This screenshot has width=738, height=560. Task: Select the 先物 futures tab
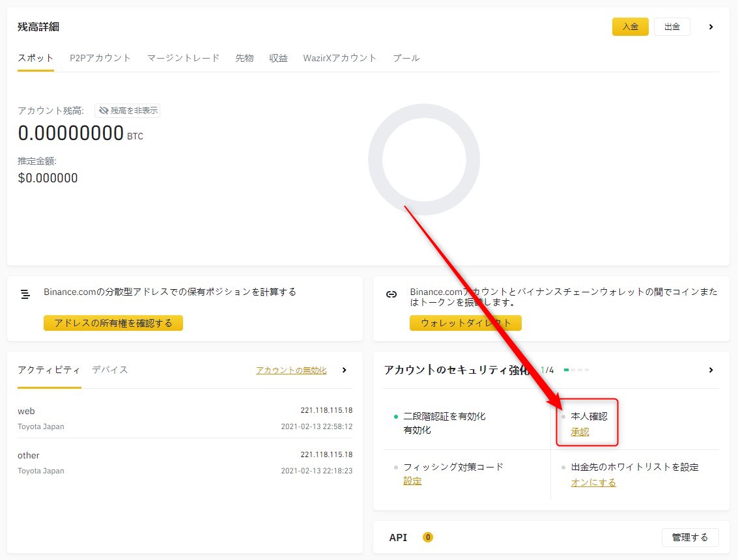(244, 58)
